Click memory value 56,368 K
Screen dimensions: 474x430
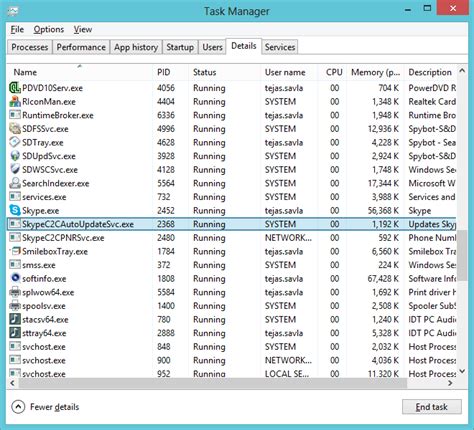coord(383,211)
